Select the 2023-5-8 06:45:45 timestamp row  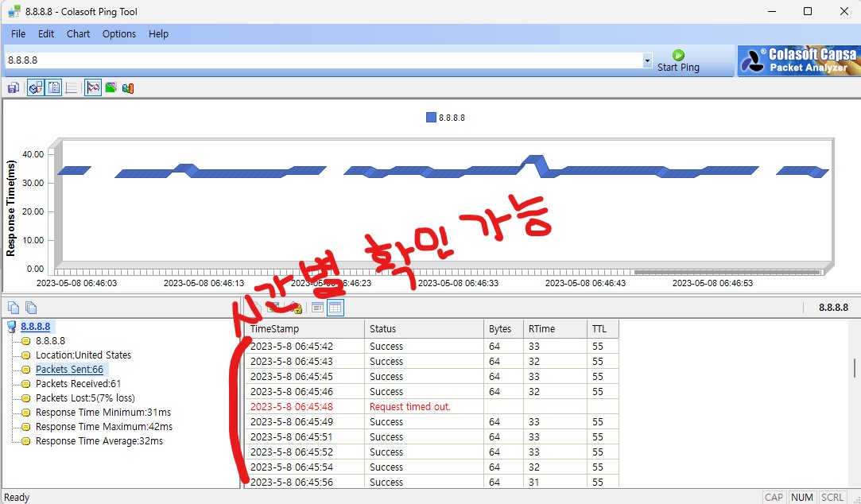coord(432,377)
